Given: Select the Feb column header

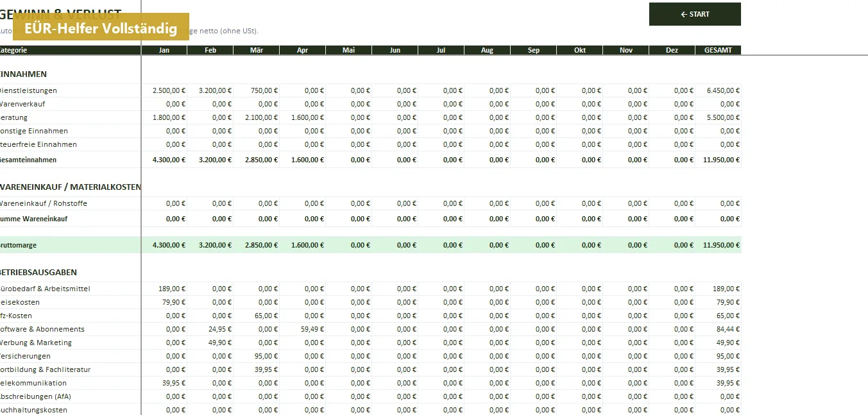Looking at the screenshot, I should (210, 50).
